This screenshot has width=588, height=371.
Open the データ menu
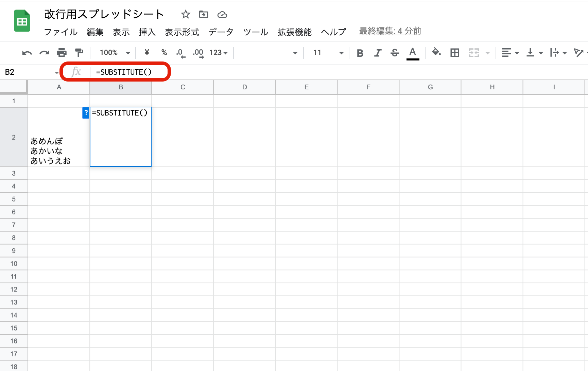pyautogui.click(x=221, y=32)
